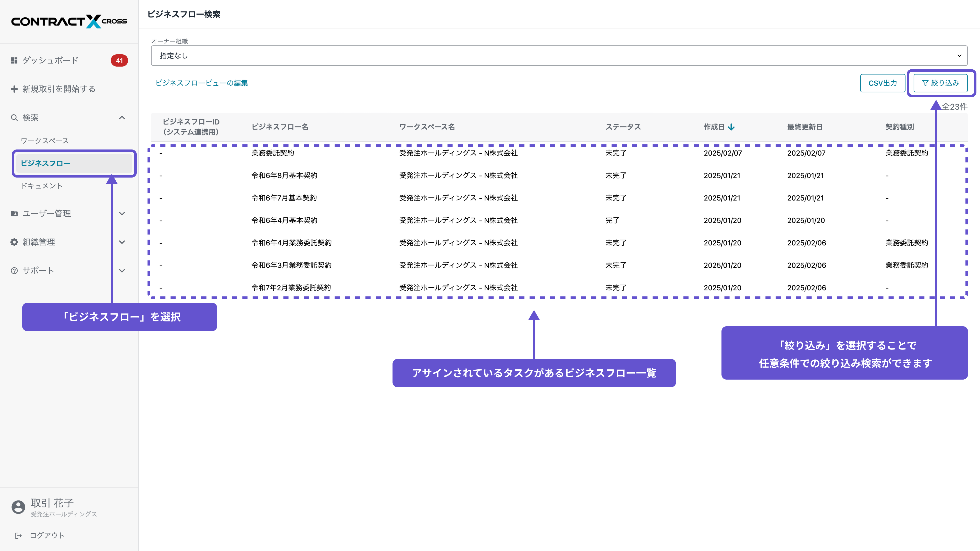Click the 組織管理 gear icon
Viewport: 980px width, 551px height.
(x=14, y=242)
